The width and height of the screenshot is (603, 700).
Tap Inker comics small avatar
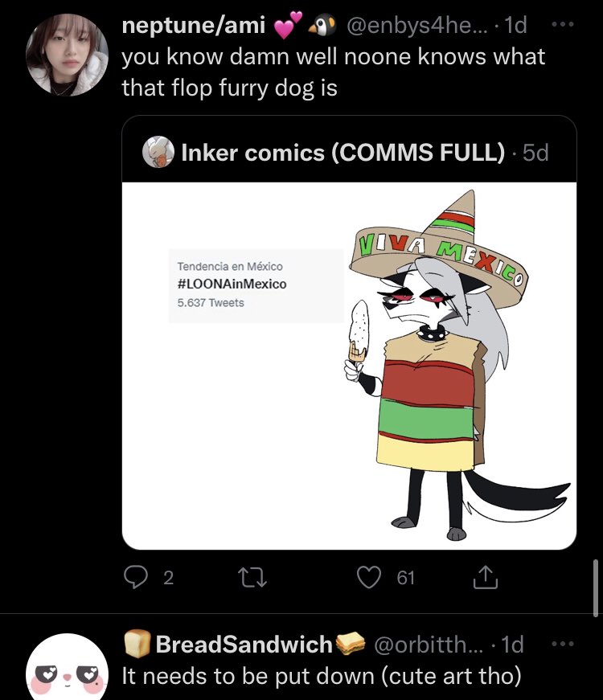(x=158, y=151)
